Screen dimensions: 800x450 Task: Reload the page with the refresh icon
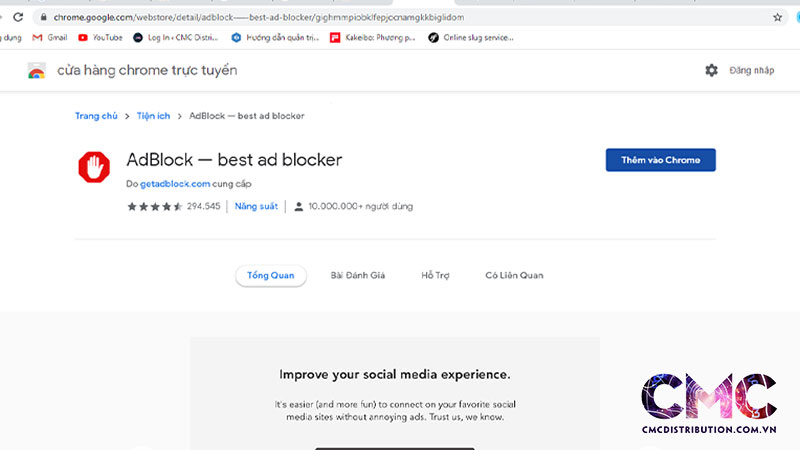[18, 17]
